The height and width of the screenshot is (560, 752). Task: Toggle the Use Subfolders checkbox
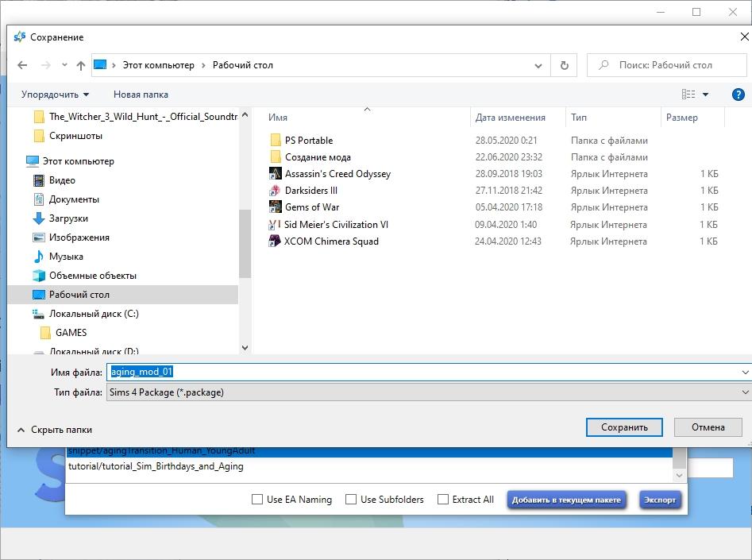pyautogui.click(x=351, y=500)
